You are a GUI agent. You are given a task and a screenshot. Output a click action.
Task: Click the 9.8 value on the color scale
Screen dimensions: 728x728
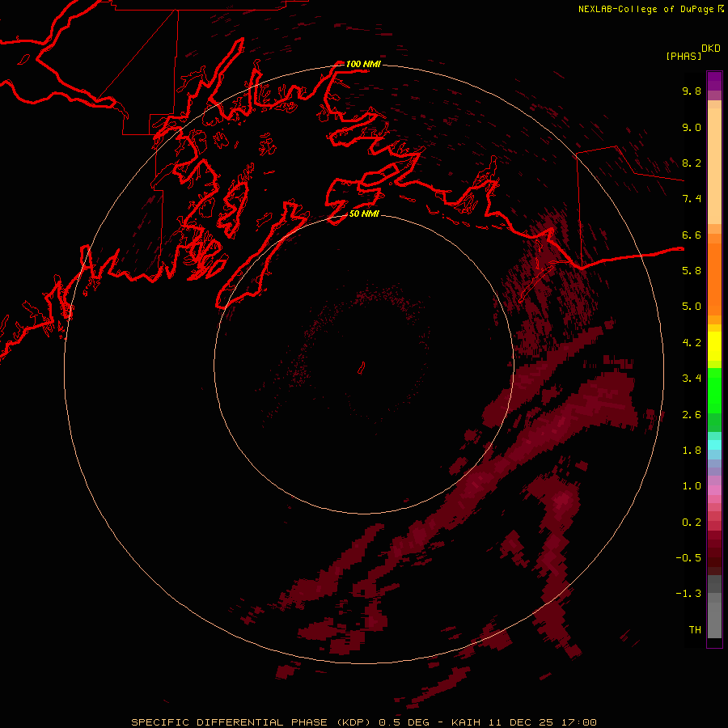[692, 91]
